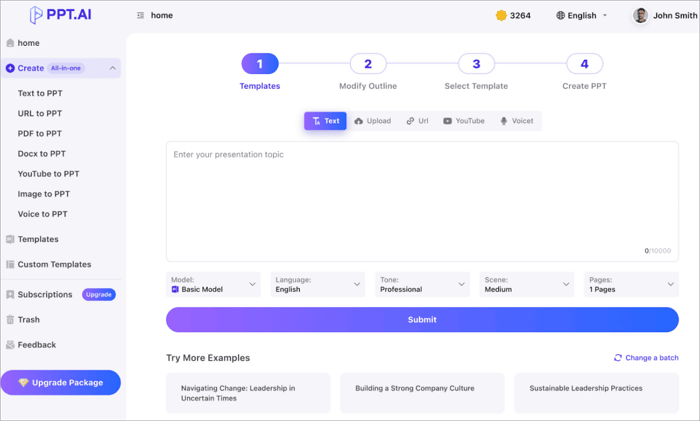Click the John Smith username

[675, 16]
